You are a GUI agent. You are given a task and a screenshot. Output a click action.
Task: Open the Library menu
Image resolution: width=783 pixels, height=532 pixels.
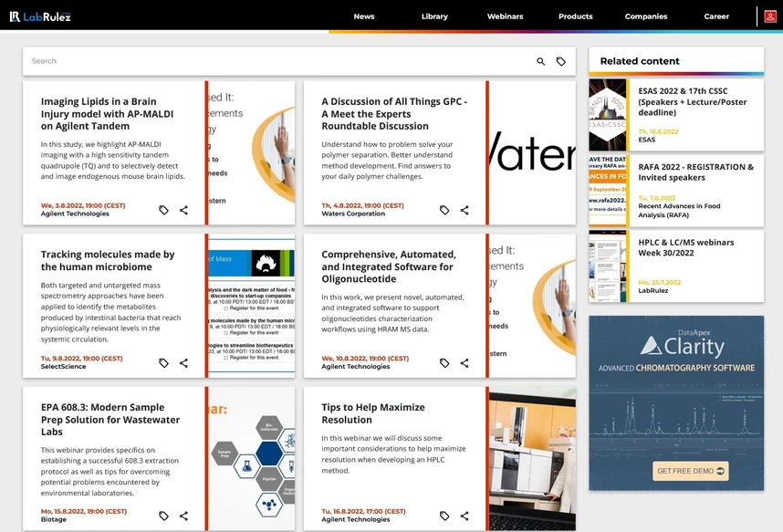pos(434,16)
